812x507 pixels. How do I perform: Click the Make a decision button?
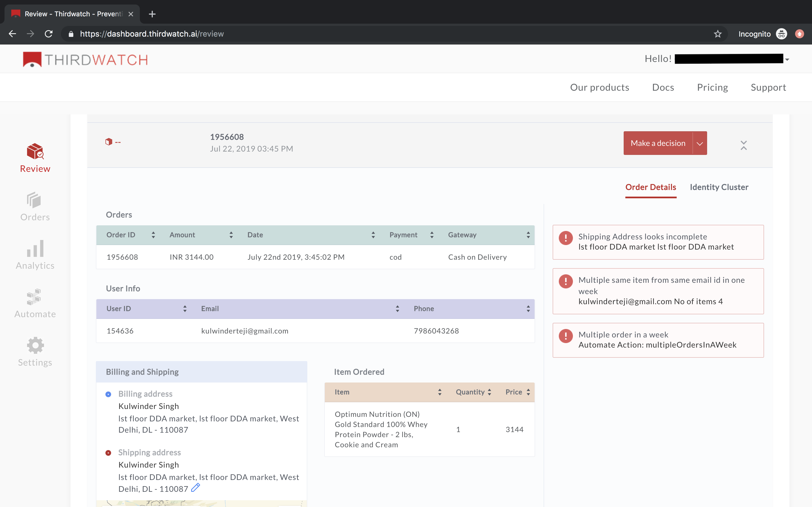point(658,143)
